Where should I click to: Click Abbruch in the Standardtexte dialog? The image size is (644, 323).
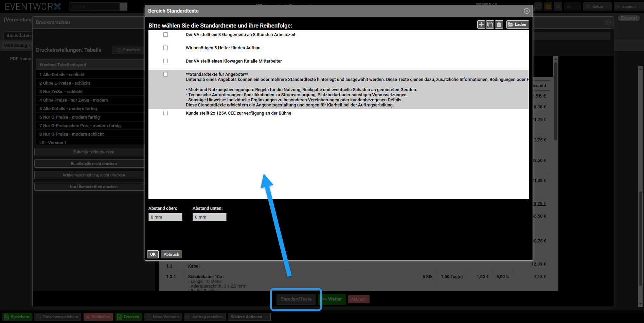click(171, 254)
